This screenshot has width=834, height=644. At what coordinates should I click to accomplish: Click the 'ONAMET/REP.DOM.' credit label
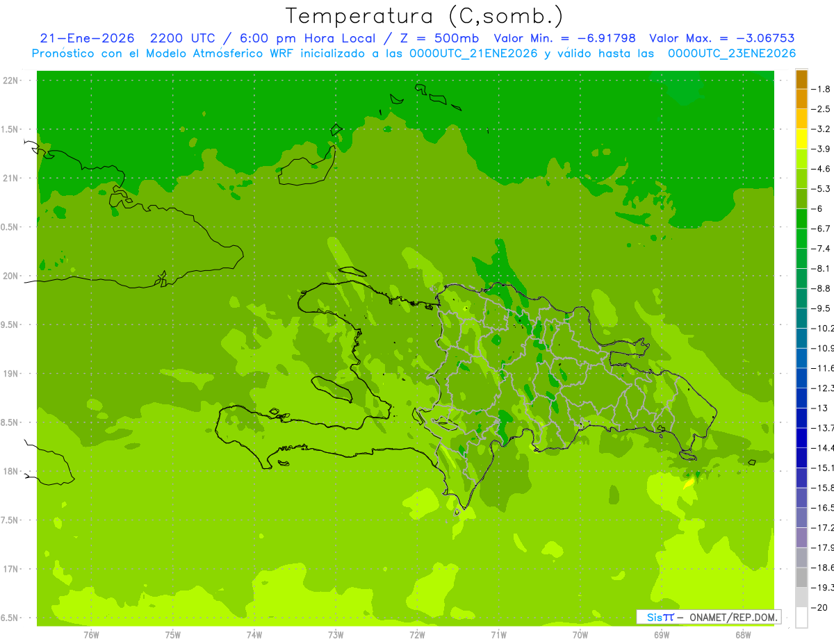tap(733, 617)
